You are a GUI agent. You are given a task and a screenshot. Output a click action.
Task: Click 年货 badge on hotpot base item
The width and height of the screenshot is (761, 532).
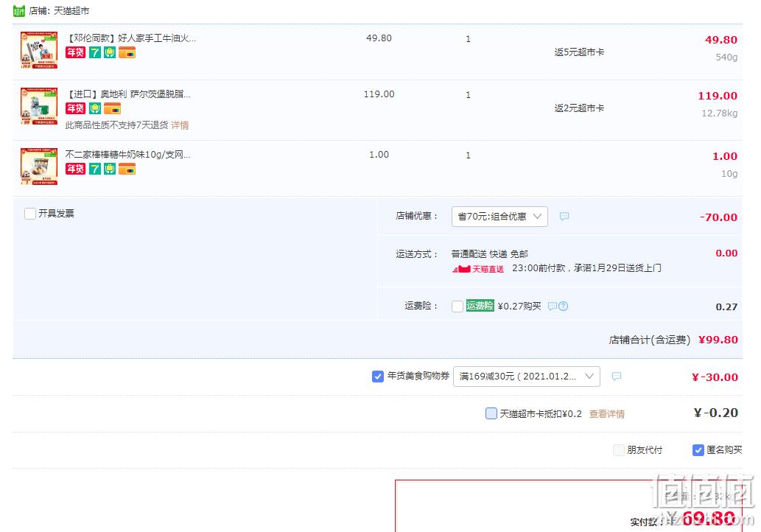pyautogui.click(x=76, y=52)
